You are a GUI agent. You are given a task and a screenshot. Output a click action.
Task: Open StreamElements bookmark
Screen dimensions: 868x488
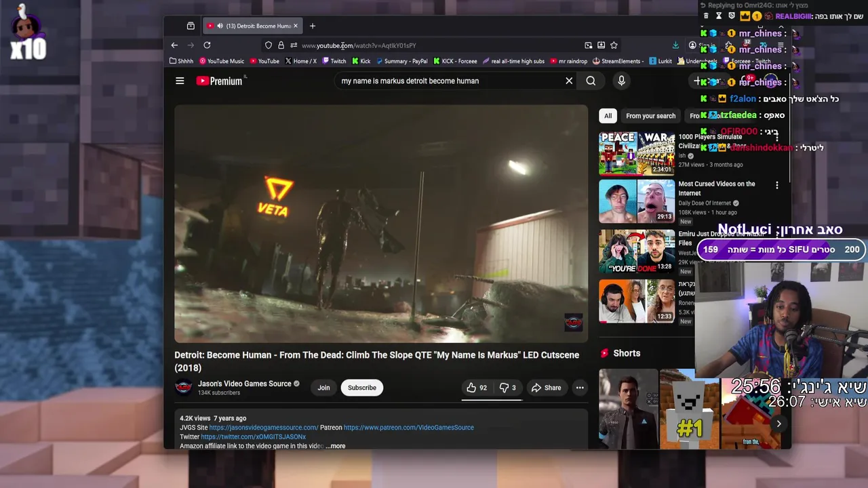click(617, 61)
